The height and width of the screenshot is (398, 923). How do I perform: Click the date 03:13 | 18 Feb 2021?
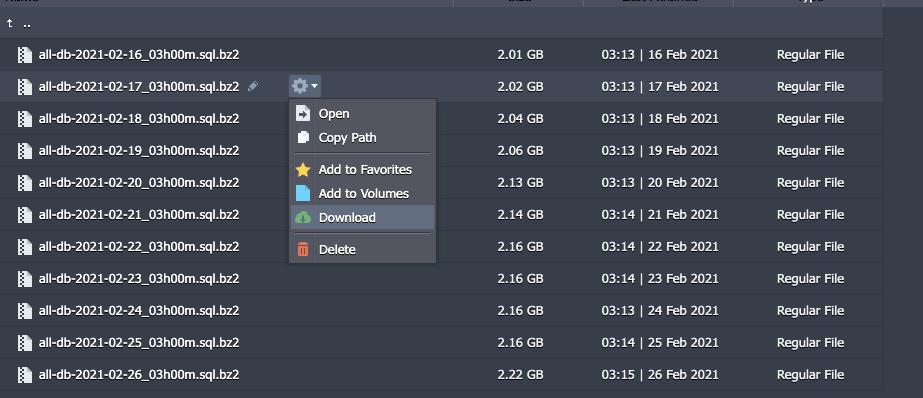click(660, 118)
